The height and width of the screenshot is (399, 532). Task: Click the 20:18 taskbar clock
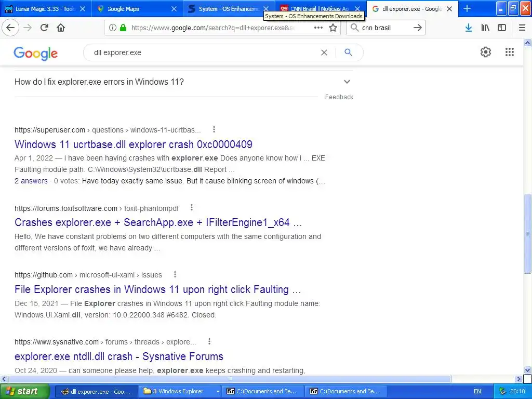pos(517,392)
